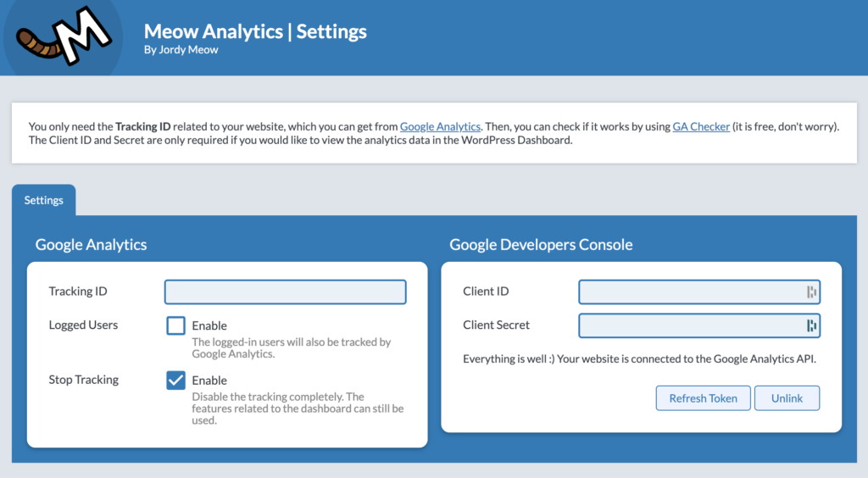Click the 'Google Developers Console' heading
The height and width of the screenshot is (478, 868).
[541, 245]
